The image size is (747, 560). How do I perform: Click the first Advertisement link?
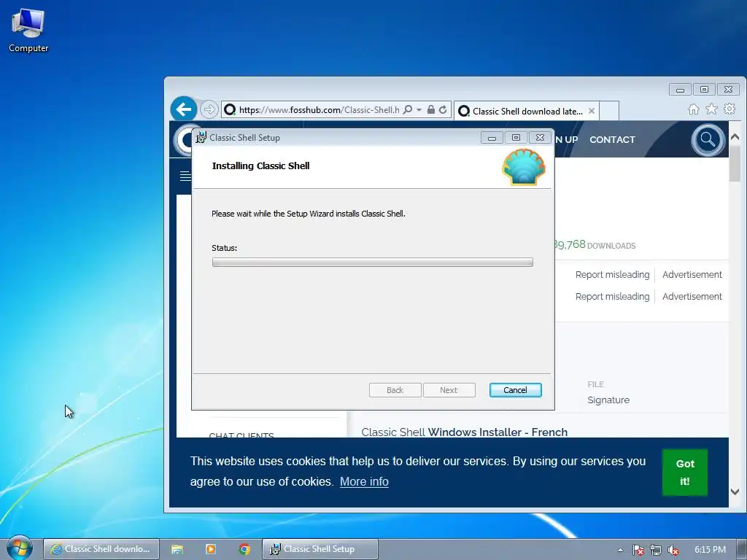[x=692, y=275]
